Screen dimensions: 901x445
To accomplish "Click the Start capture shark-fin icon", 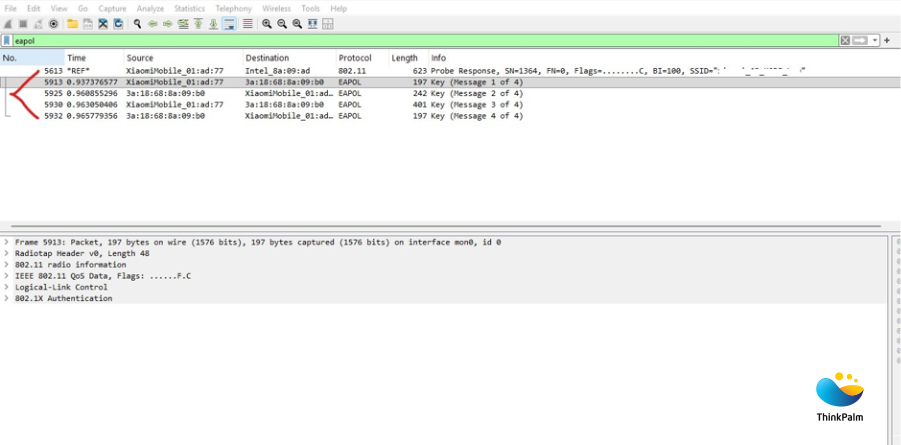I will tap(8, 24).
